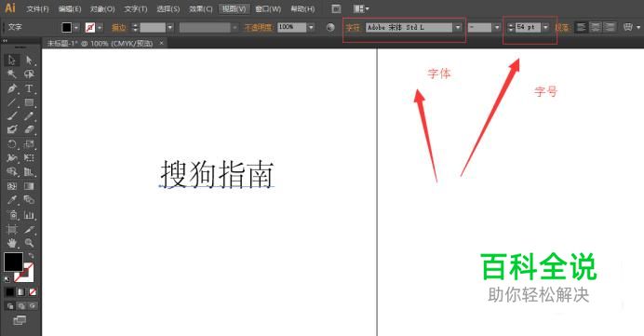The image size is (644, 336).
Task: Select the Eyedropper tool
Action: click(11, 200)
